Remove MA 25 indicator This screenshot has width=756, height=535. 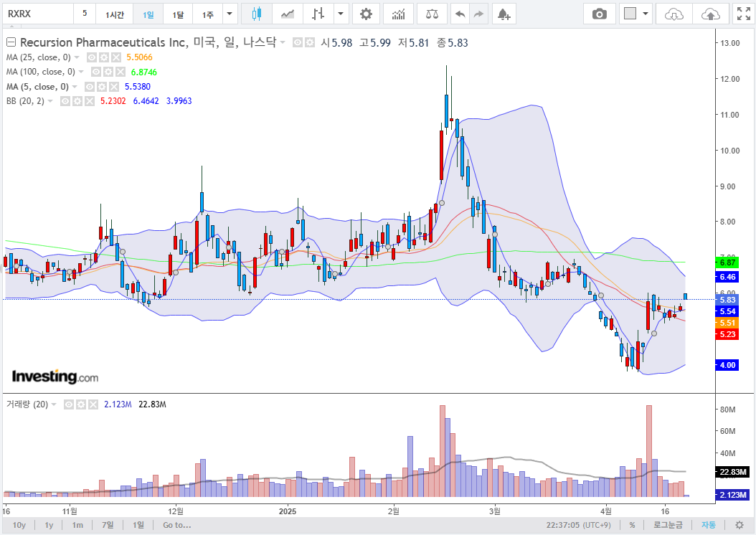point(115,57)
